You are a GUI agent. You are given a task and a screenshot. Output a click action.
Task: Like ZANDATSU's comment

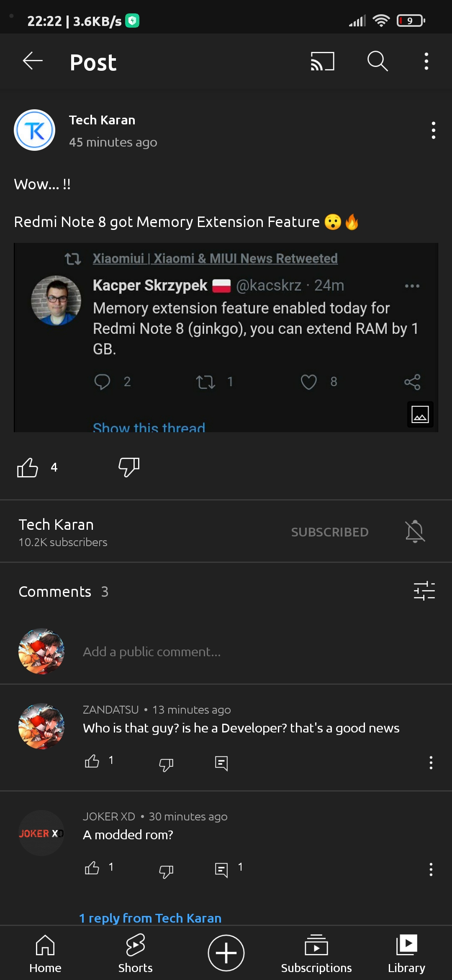coord(92,761)
